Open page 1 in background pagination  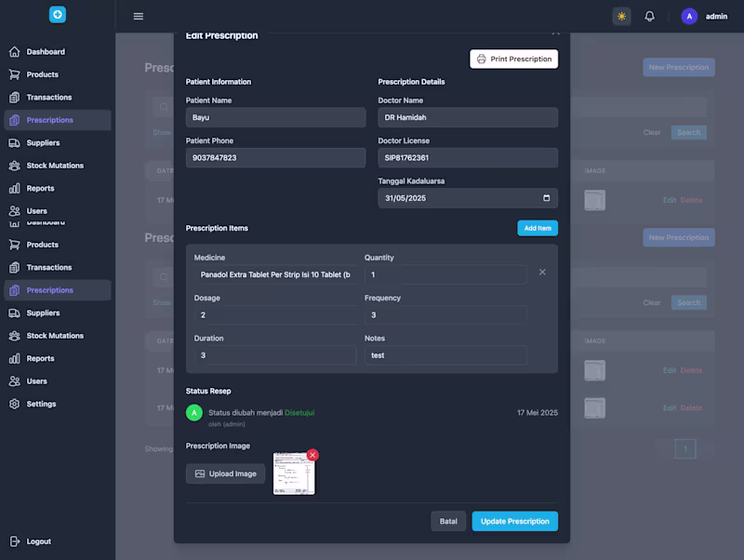685,449
